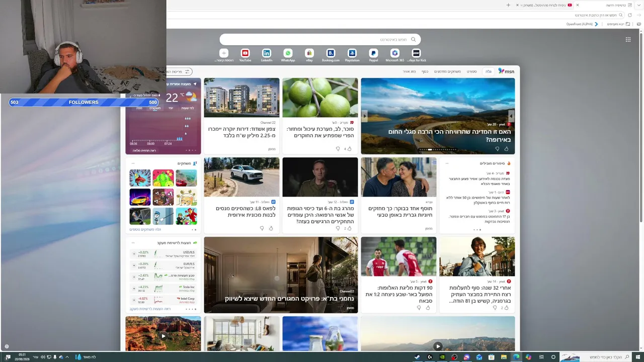Open more options on the games widget

133,163
